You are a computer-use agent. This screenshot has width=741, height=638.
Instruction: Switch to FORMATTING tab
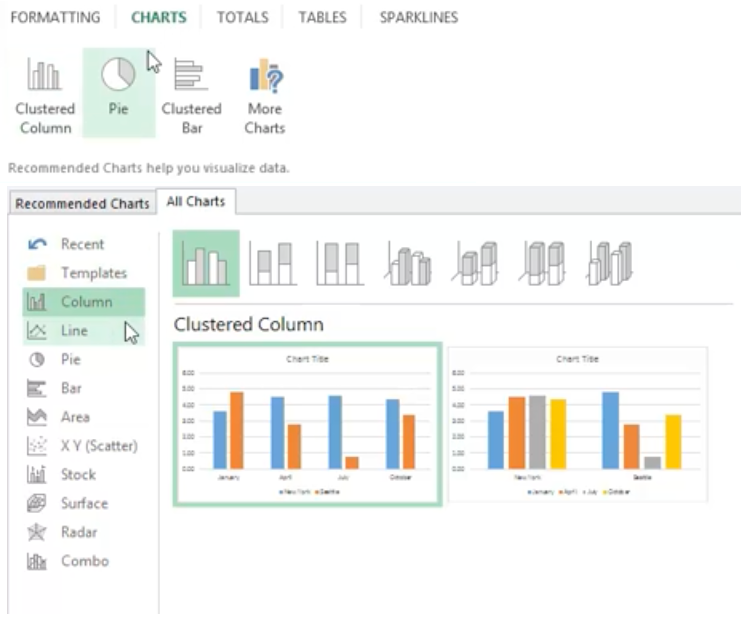tap(55, 17)
